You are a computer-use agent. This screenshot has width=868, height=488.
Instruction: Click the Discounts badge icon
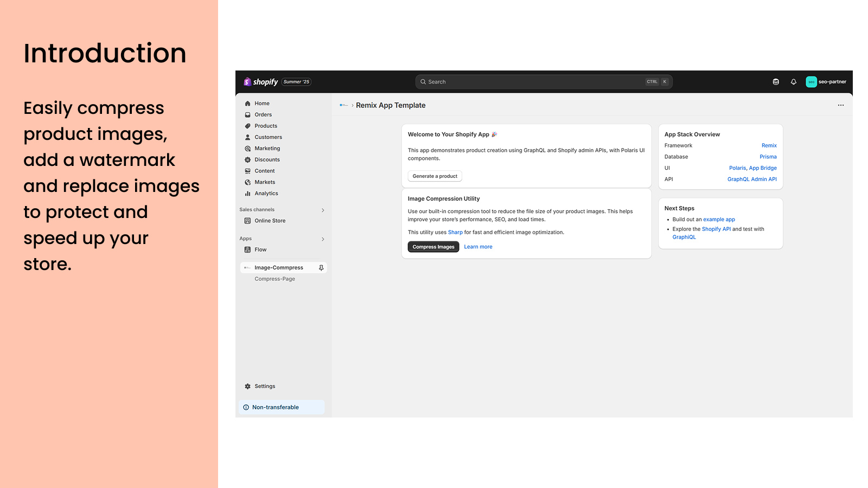tap(247, 160)
